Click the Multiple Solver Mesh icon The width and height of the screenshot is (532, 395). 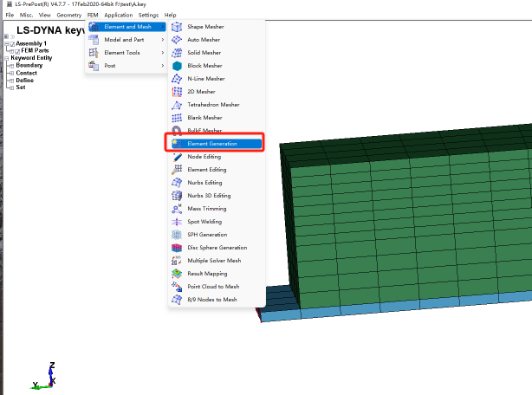[x=177, y=261]
